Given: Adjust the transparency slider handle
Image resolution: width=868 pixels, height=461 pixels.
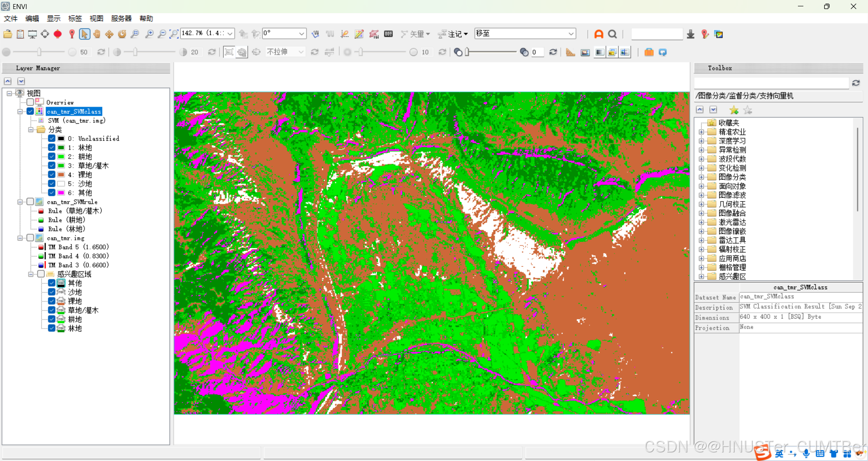Looking at the screenshot, I should [467, 52].
